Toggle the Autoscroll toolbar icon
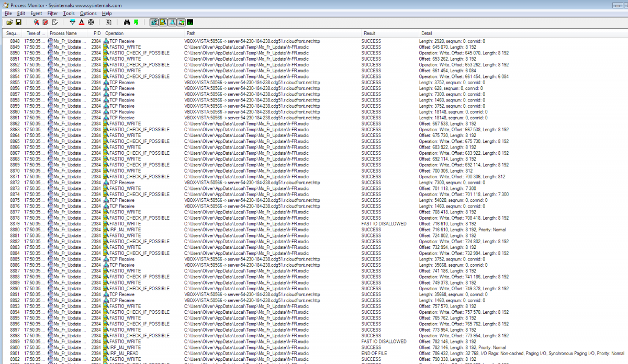This screenshot has width=628, height=364. (45, 22)
